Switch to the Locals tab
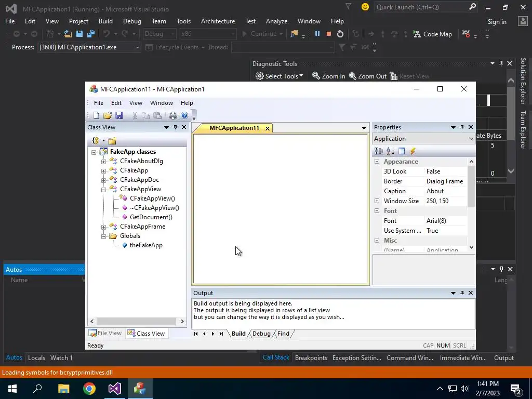The image size is (532, 399). [36, 357]
